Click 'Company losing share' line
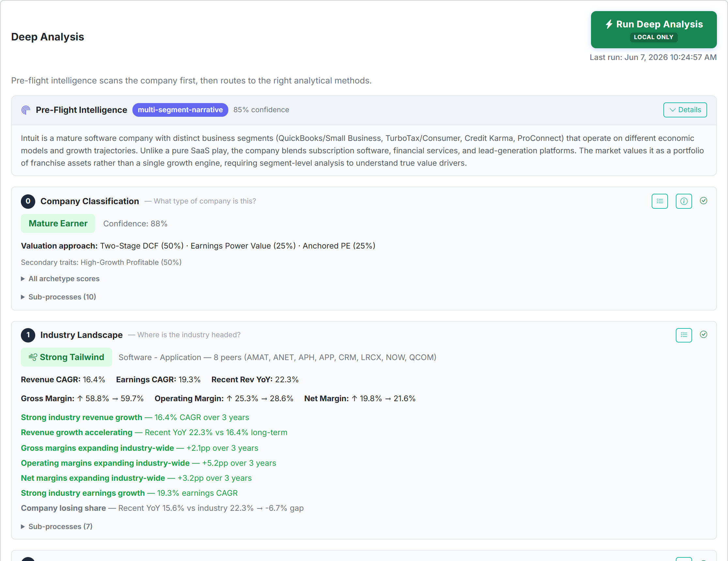 pyautogui.click(x=162, y=508)
